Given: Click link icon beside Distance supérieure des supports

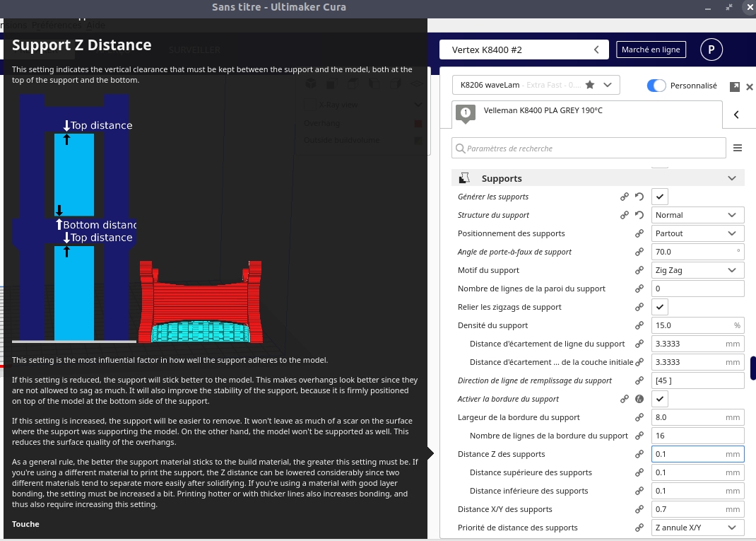Looking at the screenshot, I should [x=639, y=472].
